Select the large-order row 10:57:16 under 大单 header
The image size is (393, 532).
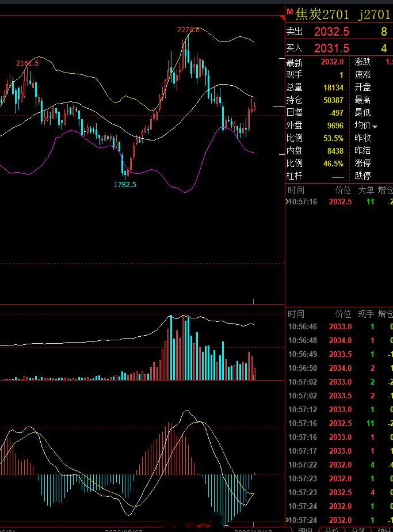(339, 202)
